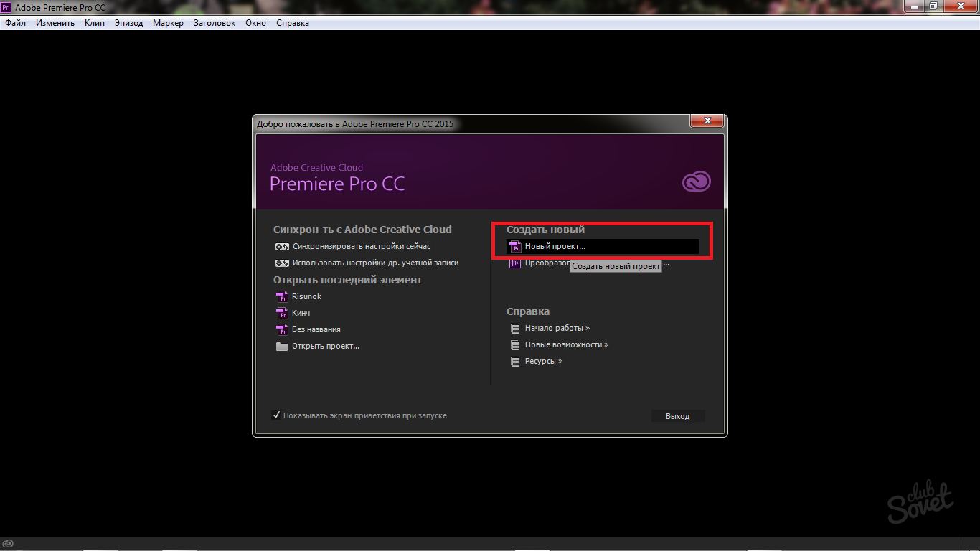Open the Файл menu
This screenshot has height=551, width=980.
[x=15, y=23]
